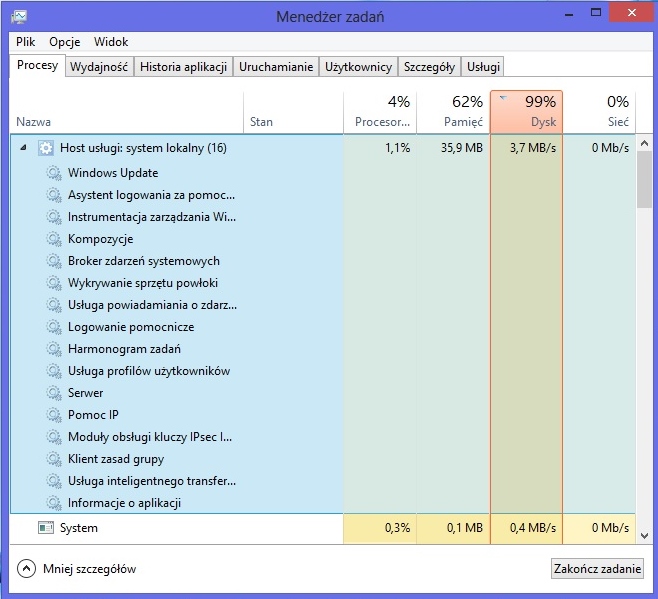The width and height of the screenshot is (658, 599).
Task: Click the scrollbar up arrow
Action: click(645, 144)
